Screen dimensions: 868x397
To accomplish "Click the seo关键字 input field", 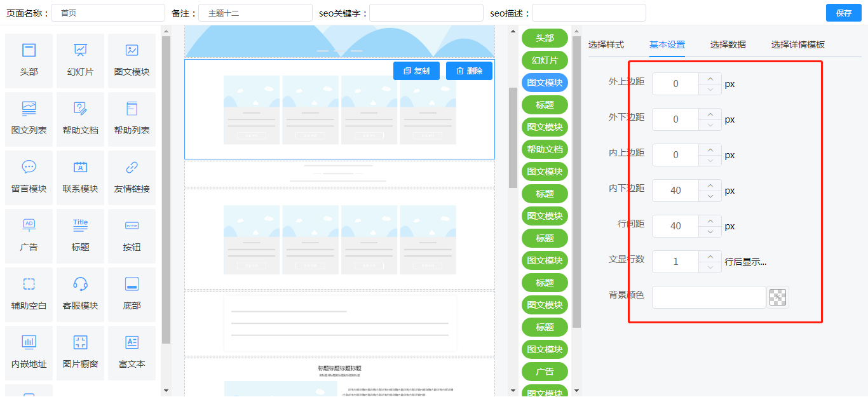I will (x=426, y=13).
